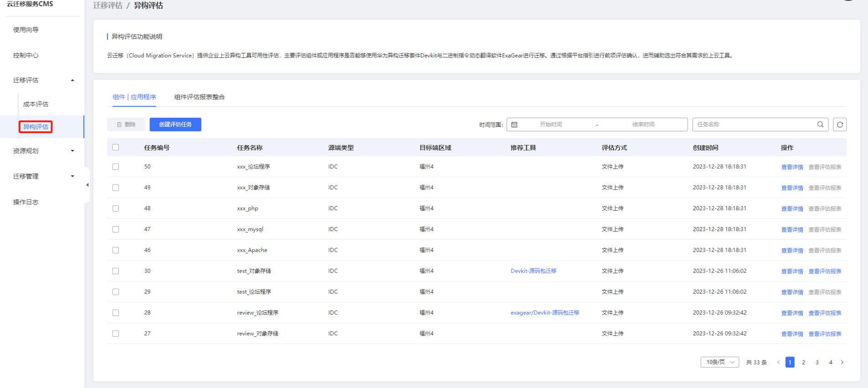Image resolution: width=868 pixels, height=388 pixels.
Task: Open 查看评估报表 for task 30
Action: [825, 271]
